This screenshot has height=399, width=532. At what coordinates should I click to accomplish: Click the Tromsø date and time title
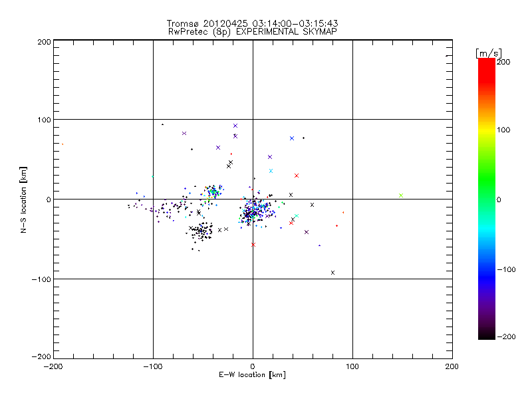[252, 23]
